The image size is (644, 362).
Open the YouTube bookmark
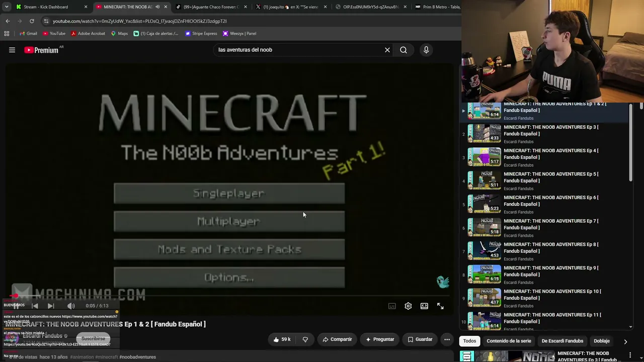(x=54, y=34)
